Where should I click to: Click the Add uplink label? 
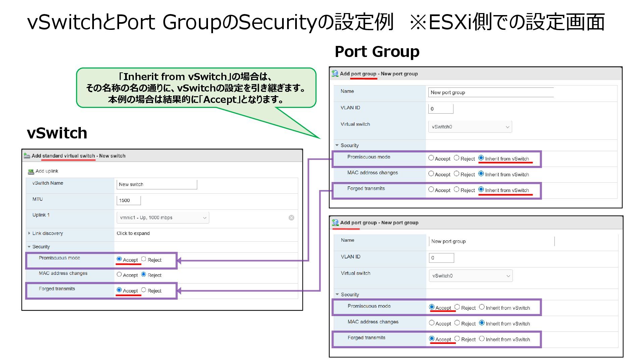click(47, 171)
